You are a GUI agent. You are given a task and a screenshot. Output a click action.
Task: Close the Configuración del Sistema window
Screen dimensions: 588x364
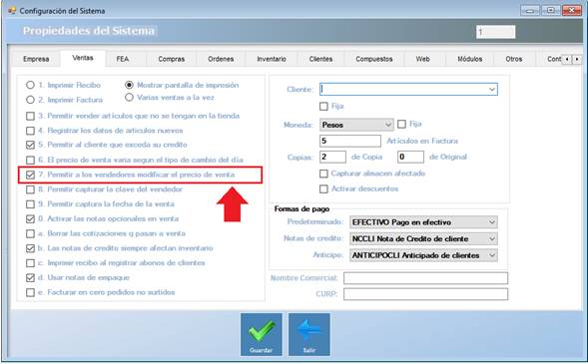pos(572,10)
